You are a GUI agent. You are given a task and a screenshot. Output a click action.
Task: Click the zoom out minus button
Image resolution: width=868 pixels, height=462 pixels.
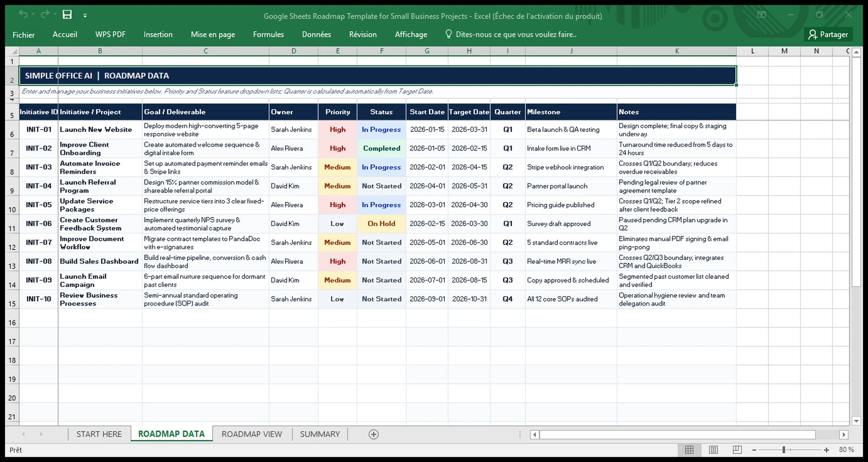pos(754,450)
